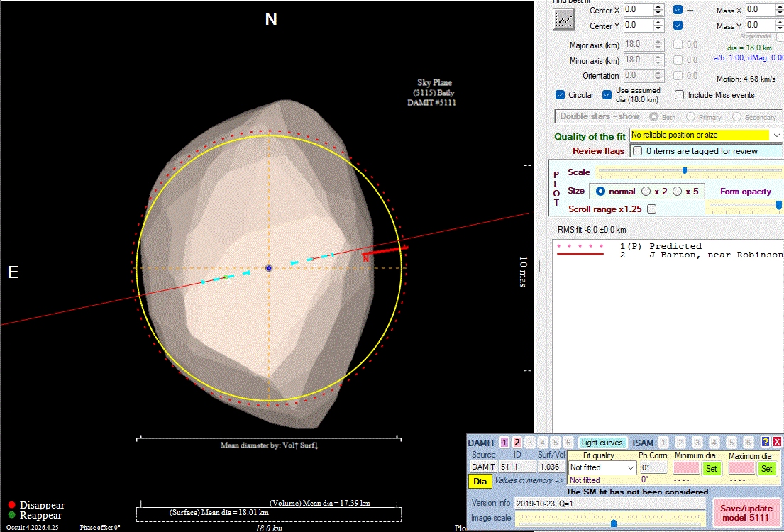The image size is (784, 532).
Task: Toggle the Circular checkbox
Action: pyautogui.click(x=561, y=94)
